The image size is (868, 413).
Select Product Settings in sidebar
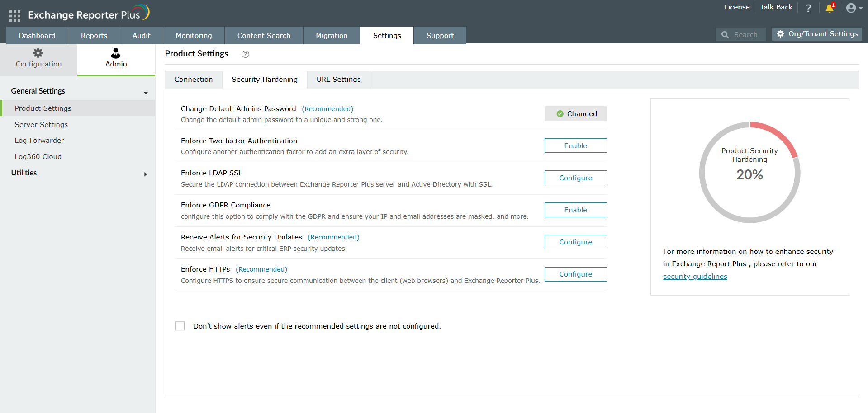(78, 108)
